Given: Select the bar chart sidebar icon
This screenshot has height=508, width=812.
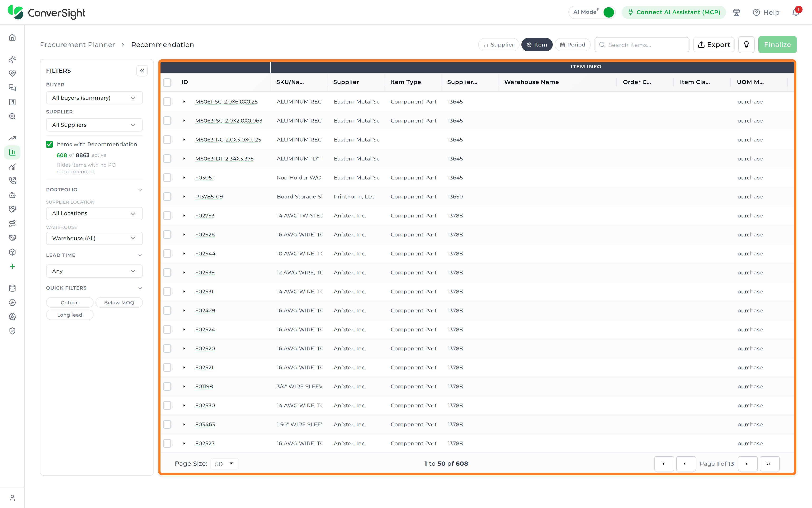Looking at the screenshot, I should click(12, 153).
